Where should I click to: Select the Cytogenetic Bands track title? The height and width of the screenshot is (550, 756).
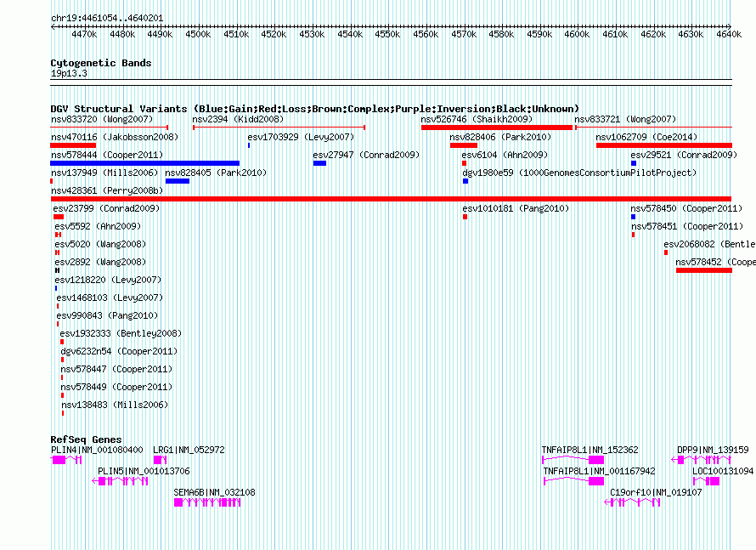coord(101,63)
